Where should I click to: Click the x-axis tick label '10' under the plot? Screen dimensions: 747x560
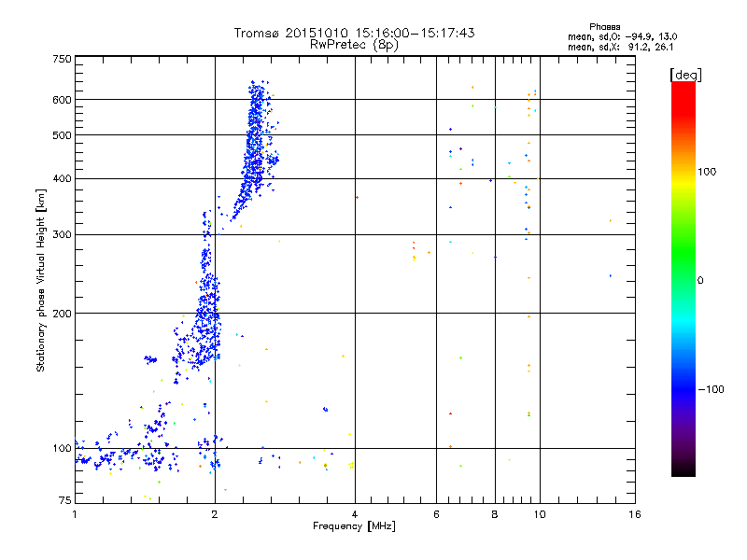540,514
